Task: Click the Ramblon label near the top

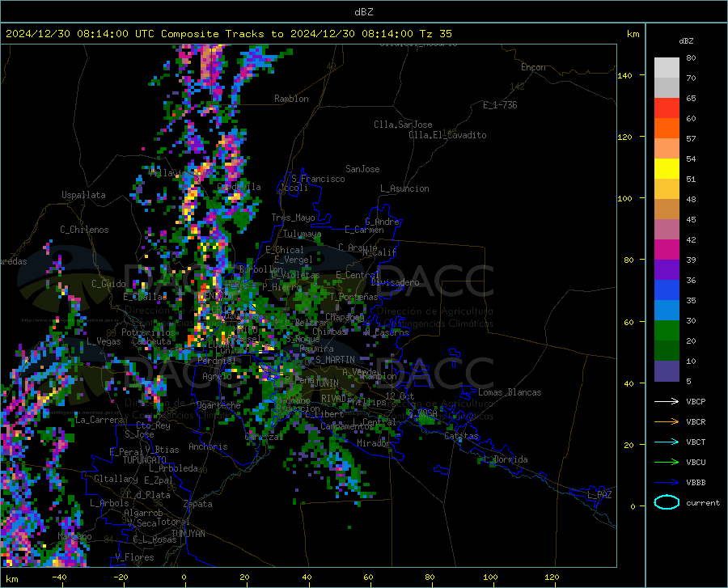Action: [291, 99]
